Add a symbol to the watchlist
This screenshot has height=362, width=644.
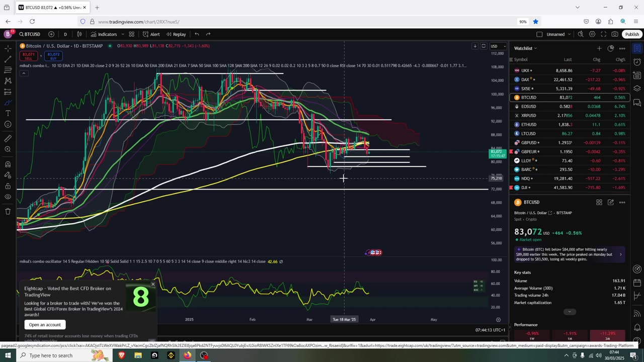coord(599,48)
